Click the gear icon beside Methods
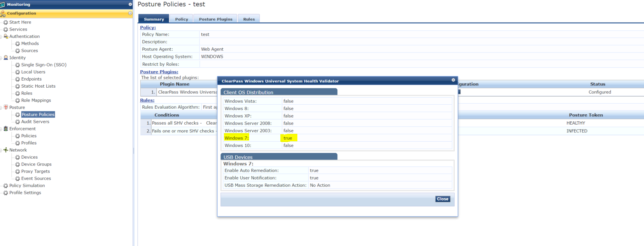The height and width of the screenshot is (246, 644). tap(17, 44)
